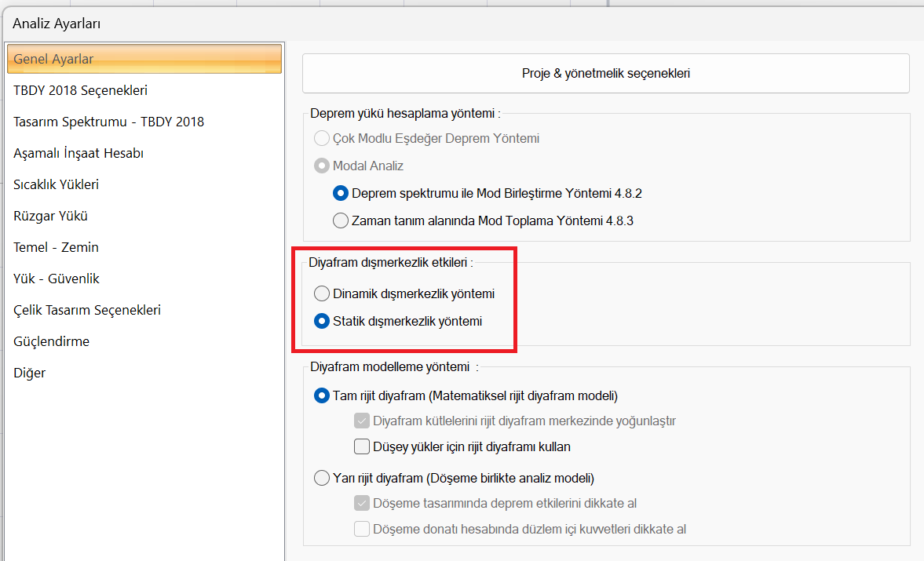Choose Tam rijit diyafram model

pos(321,396)
